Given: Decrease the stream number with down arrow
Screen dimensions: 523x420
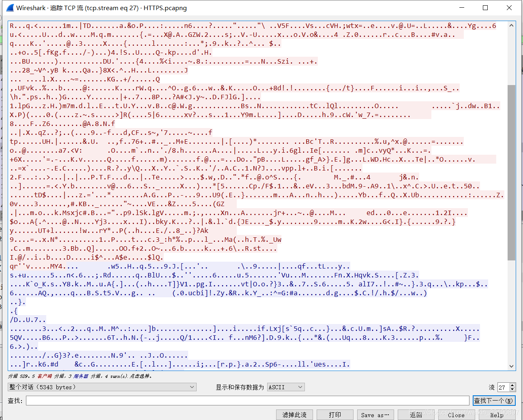Looking at the screenshot, I should pos(512,390).
